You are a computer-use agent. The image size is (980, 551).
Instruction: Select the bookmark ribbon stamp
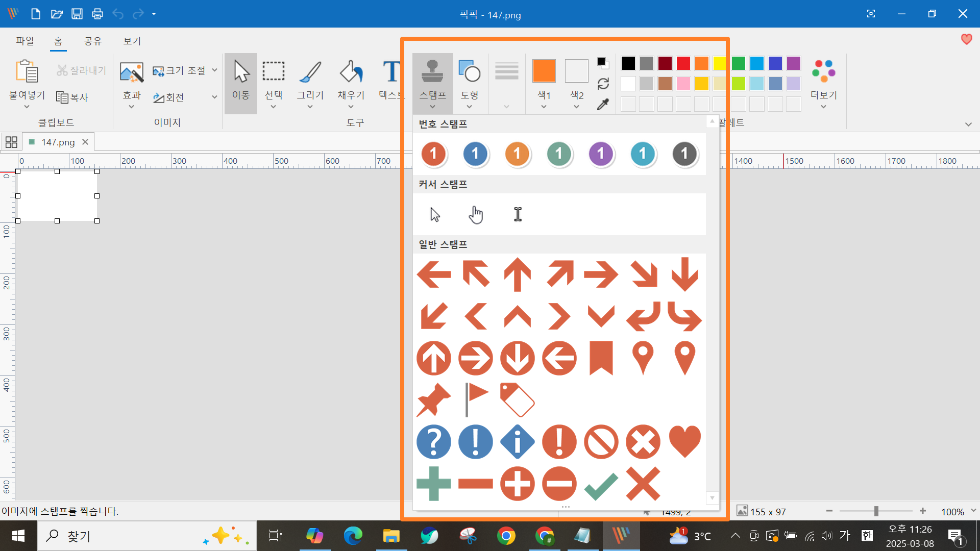pyautogui.click(x=601, y=358)
